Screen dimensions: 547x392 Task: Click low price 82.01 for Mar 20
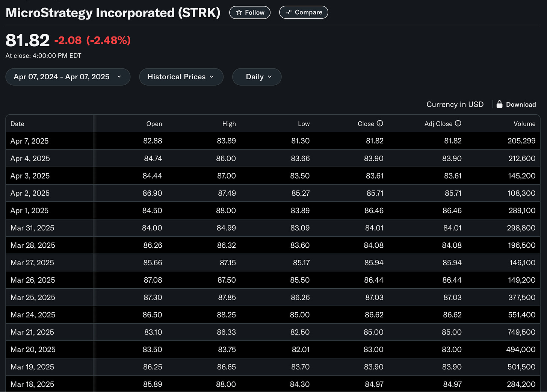pyautogui.click(x=301, y=350)
